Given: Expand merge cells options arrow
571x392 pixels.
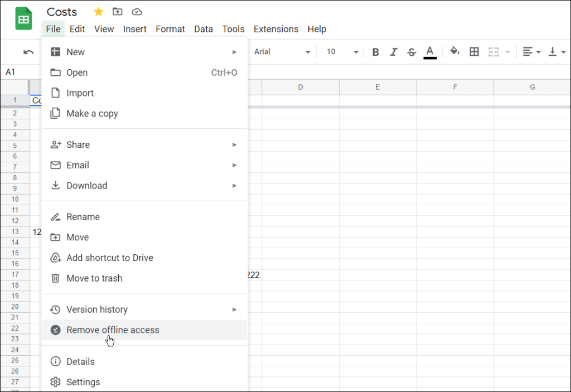Looking at the screenshot, I should click(507, 52).
